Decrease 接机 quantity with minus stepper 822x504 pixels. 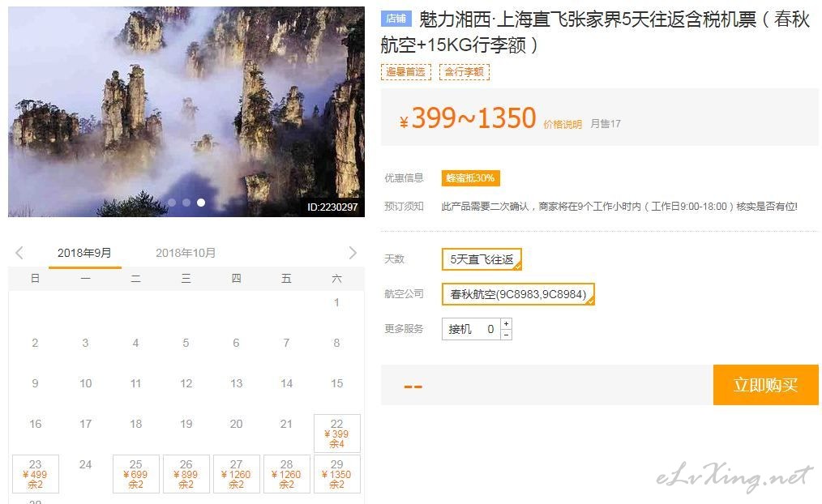[506, 335]
